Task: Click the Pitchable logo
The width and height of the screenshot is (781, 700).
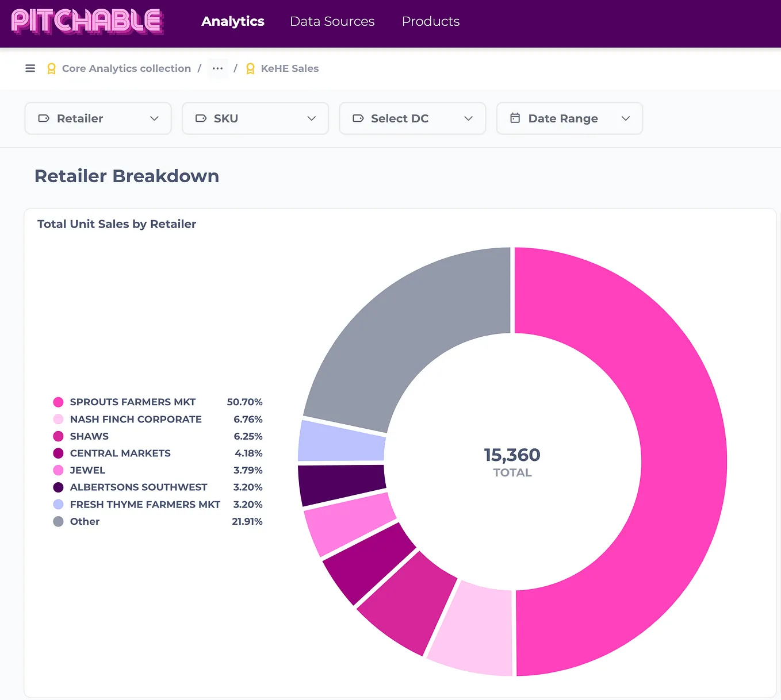Action: pos(87,22)
